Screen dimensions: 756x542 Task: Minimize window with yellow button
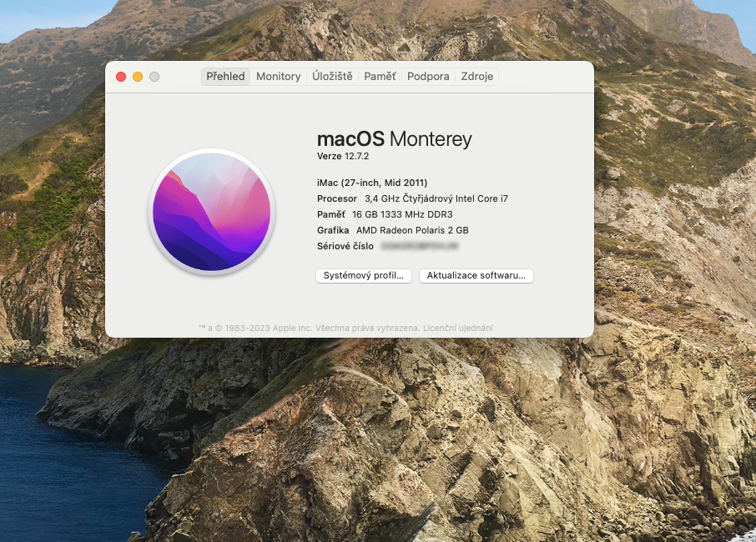pyautogui.click(x=138, y=77)
